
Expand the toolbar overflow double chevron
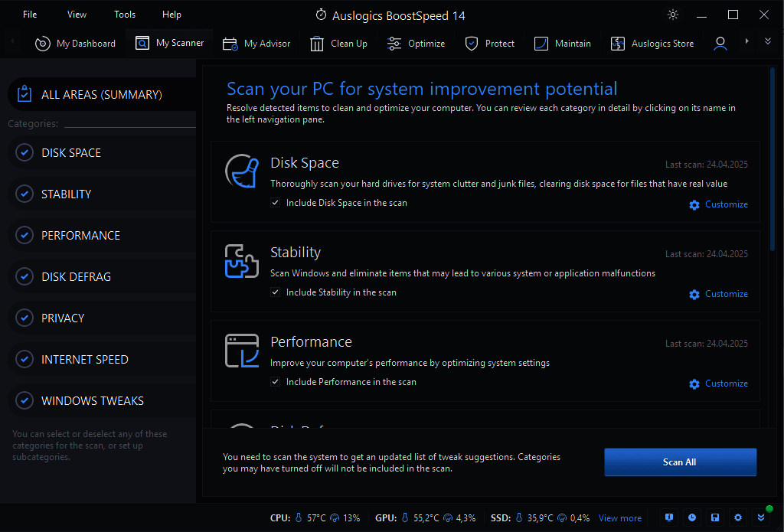(768, 41)
